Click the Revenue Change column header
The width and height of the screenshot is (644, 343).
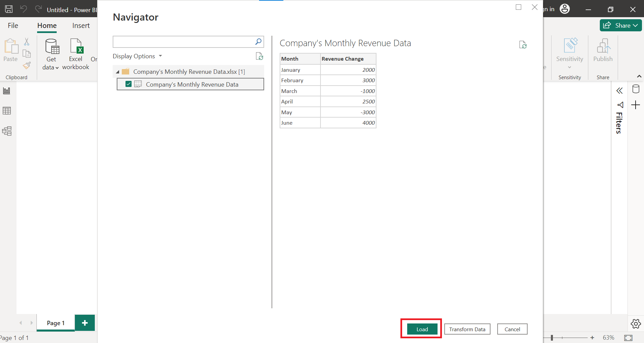click(x=348, y=59)
